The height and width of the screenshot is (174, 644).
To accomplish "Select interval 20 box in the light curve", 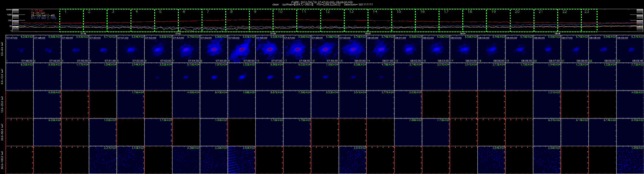I will (522, 21).
